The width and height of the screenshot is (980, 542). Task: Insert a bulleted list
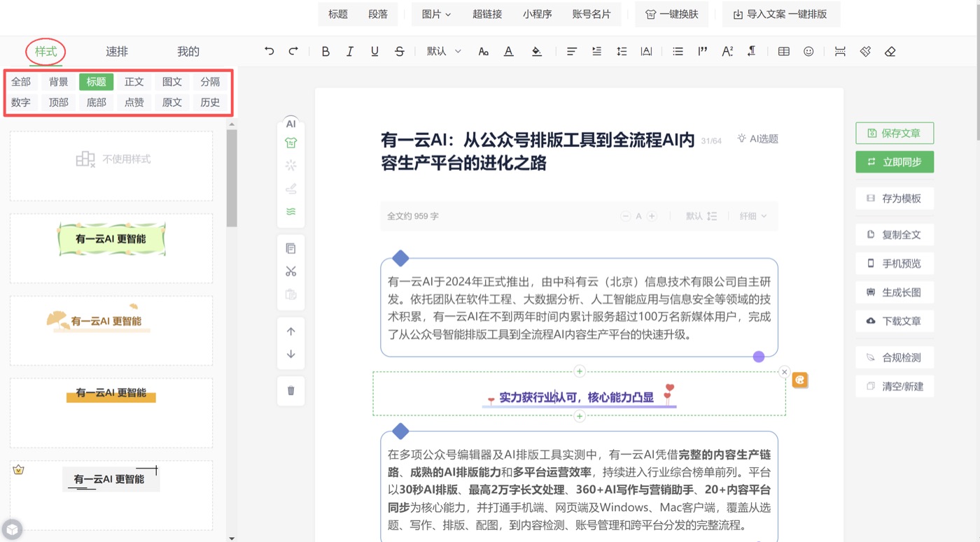pyautogui.click(x=678, y=51)
